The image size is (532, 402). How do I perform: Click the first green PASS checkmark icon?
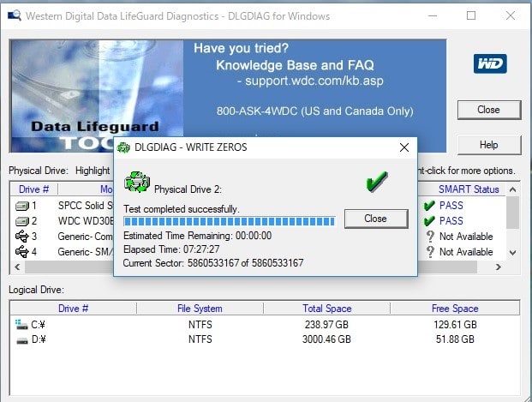tap(429, 206)
